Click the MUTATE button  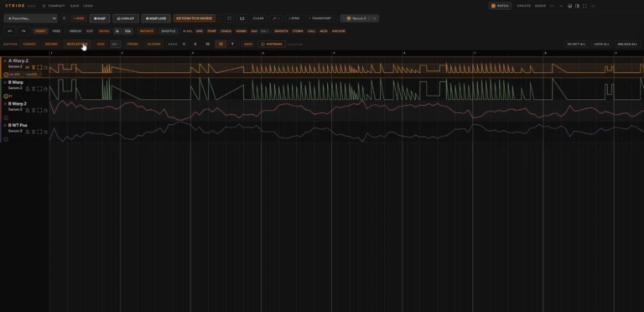pos(147,31)
